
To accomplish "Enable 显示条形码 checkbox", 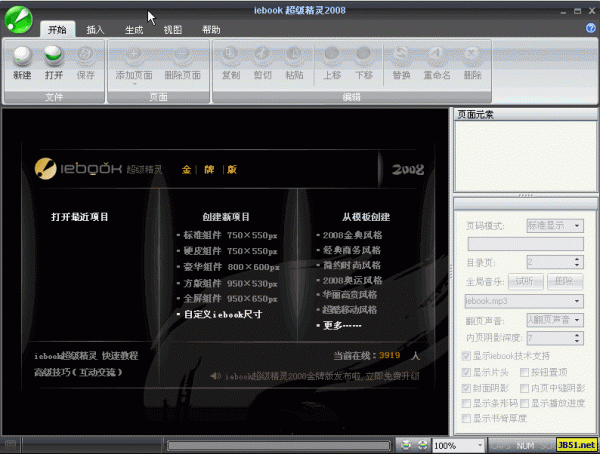I will (x=466, y=403).
